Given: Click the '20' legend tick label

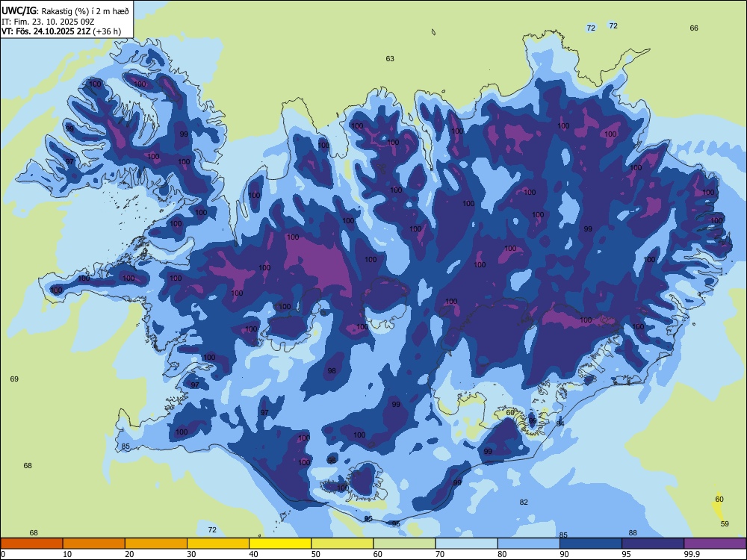Looking at the screenshot, I should point(129,554).
